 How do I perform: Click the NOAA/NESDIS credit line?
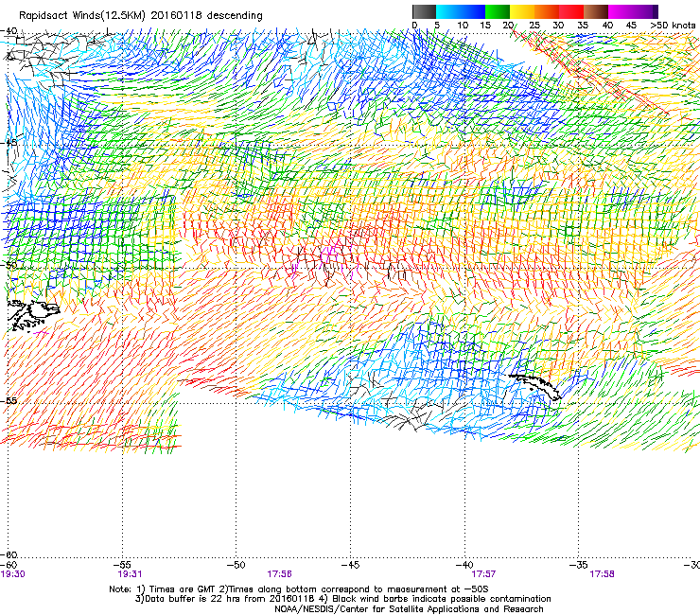coord(409,609)
